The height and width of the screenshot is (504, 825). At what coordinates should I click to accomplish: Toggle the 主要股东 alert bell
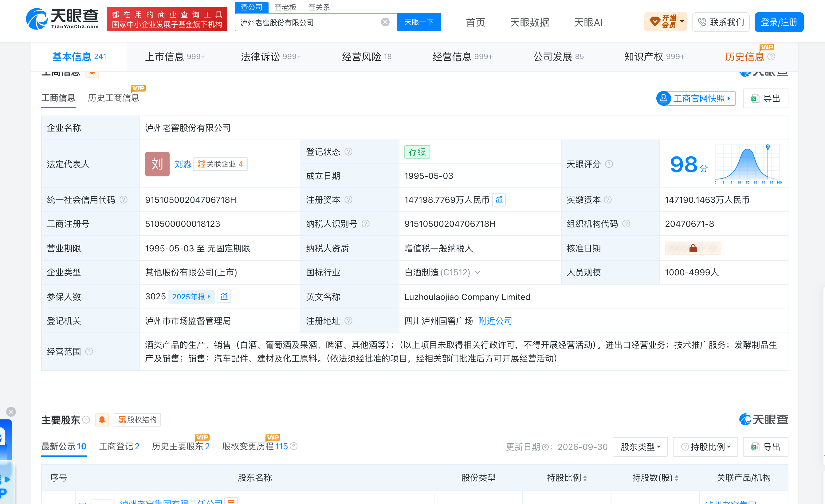102,419
